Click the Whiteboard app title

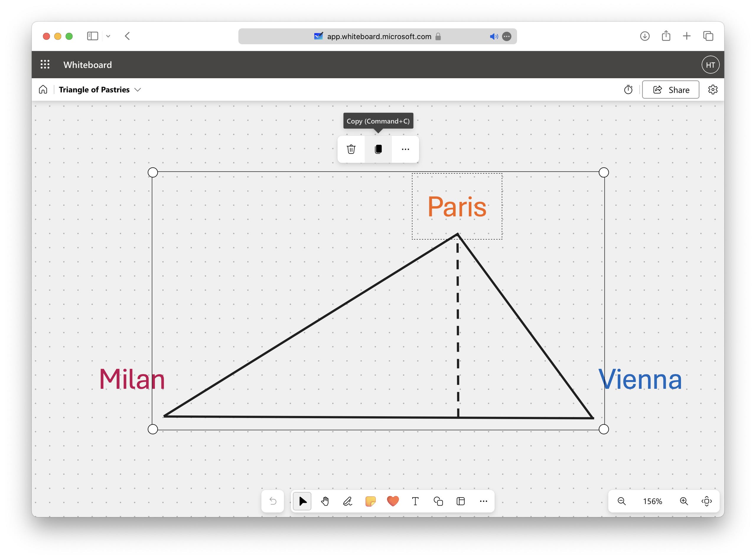87,65
